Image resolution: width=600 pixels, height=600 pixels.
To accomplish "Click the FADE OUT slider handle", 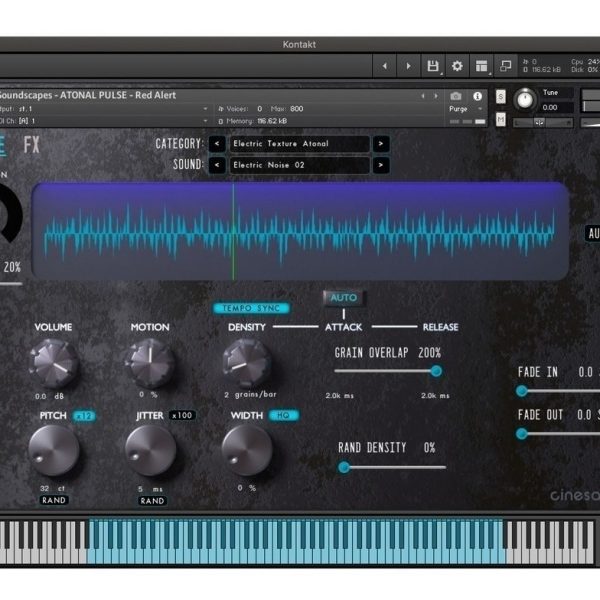I will click(x=522, y=434).
